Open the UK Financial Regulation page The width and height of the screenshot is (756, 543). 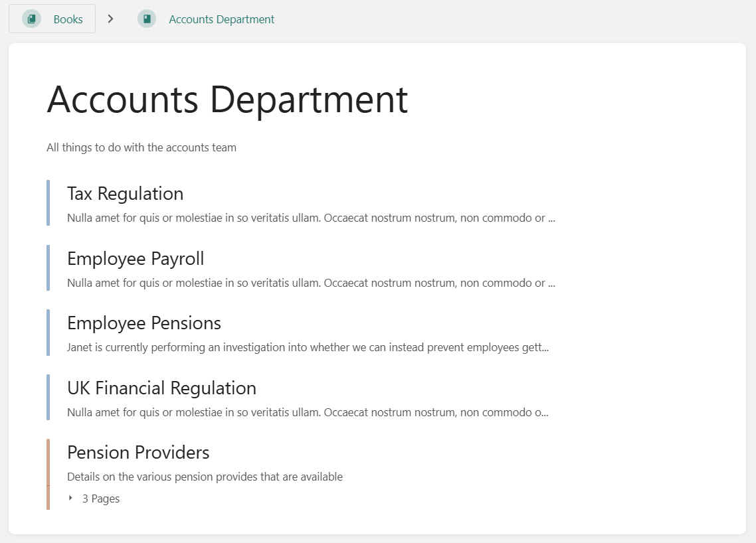pyautogui.click(x=161, y=388)
